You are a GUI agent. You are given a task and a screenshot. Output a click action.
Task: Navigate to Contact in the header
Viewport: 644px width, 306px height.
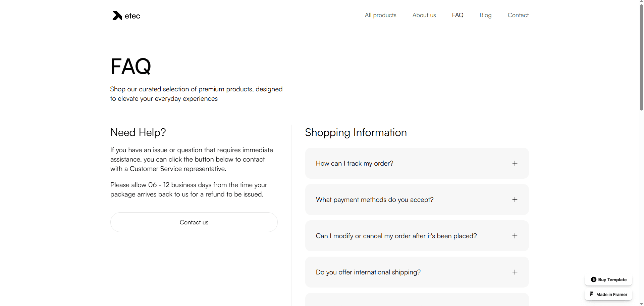coord(518,15)
